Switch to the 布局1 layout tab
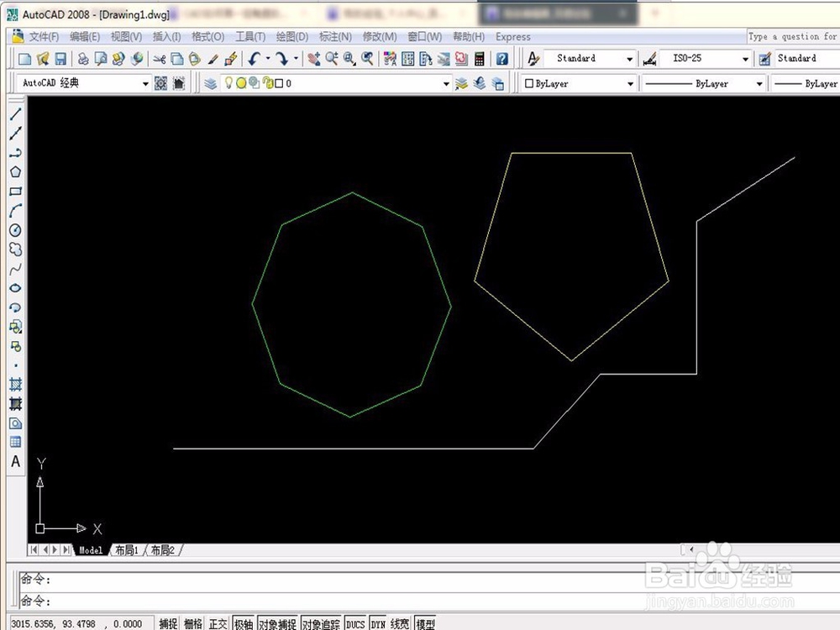840x630 pixels. click(x=127, y=550)
